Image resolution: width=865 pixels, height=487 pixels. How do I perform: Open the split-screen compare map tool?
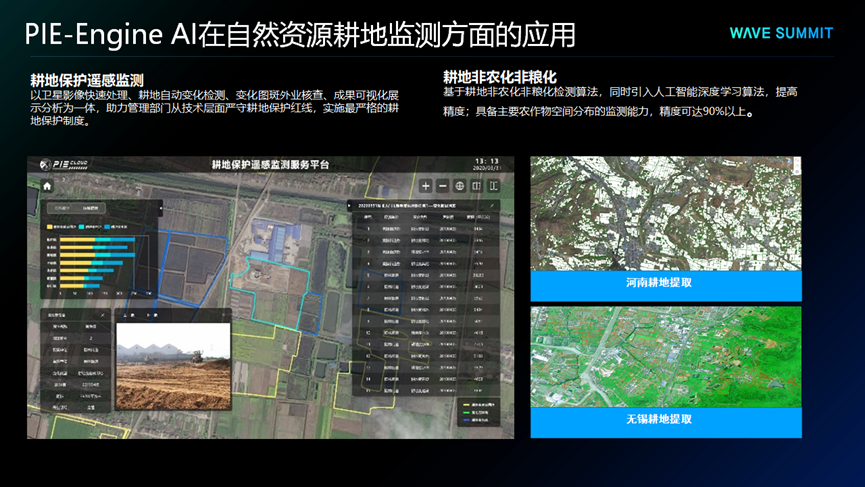pyautogui.click(x=477, y=186)
